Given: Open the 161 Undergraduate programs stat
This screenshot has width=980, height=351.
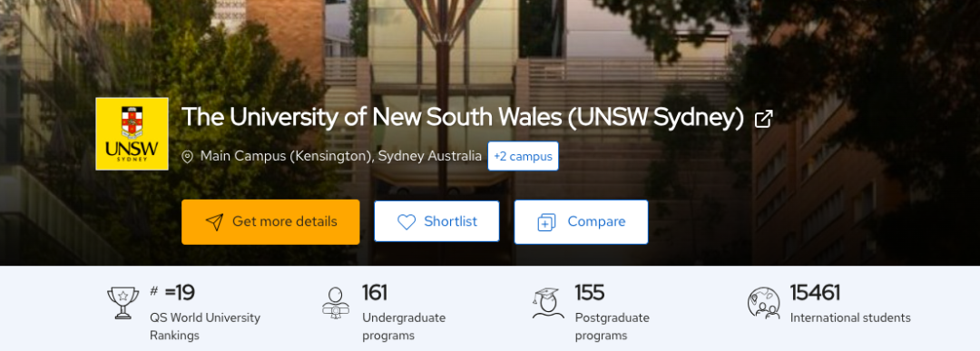Looking at the screenshot, I should pos(404,312).
